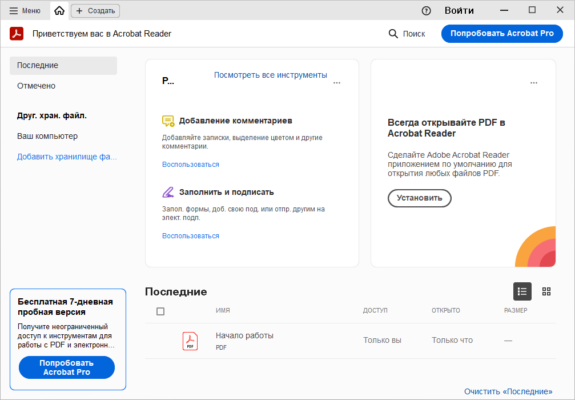Click the РАЗМЕР column header

point(515,311)
